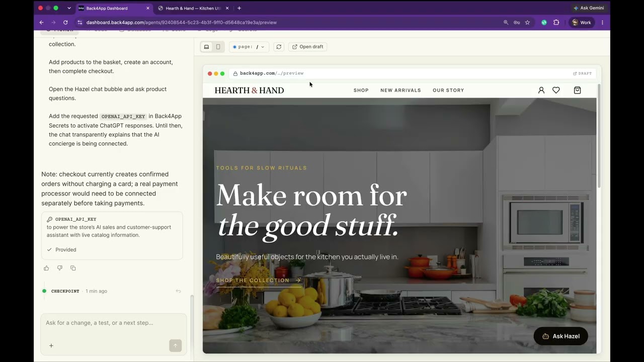Go to SHOP in store navigation

coord(361,90)
